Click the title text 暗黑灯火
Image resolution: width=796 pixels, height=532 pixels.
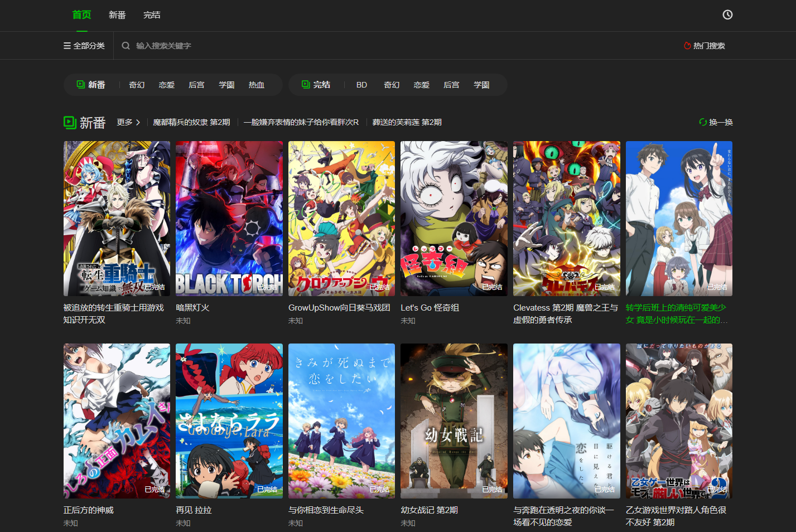coord(192,308)
